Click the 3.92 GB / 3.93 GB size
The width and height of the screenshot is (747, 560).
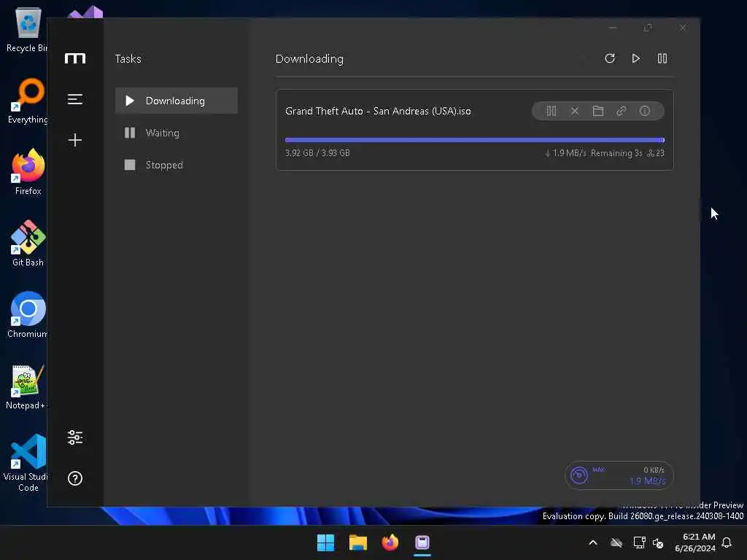[x=318, y=153]
